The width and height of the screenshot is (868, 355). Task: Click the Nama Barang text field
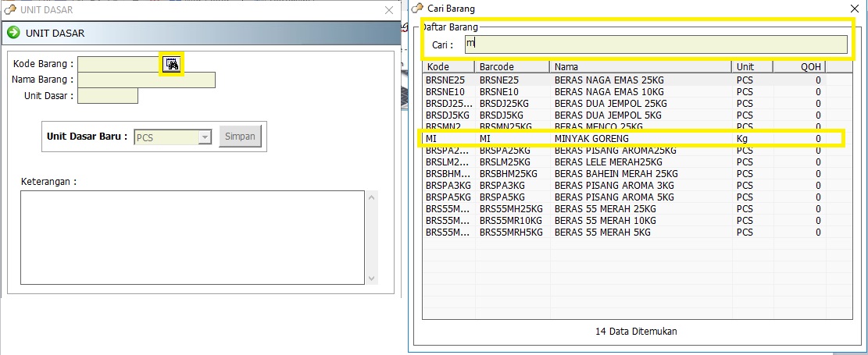(146, 80)
